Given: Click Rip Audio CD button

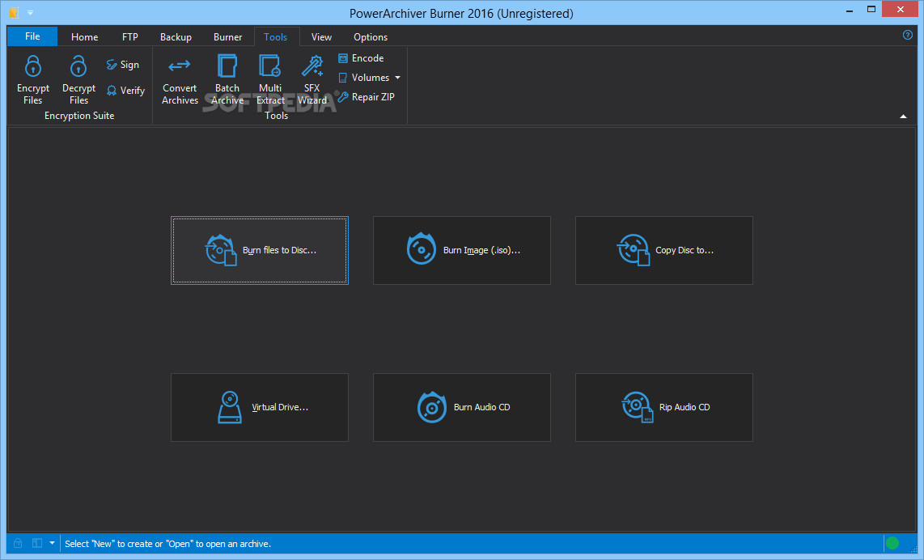Looking at the screenshot, I should (x=663, y=407).
